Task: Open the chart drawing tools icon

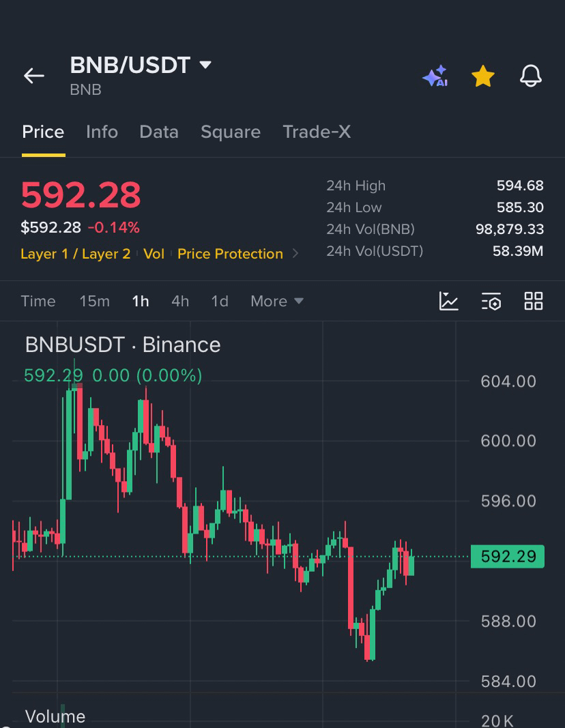Action: (x=449, y=301)
